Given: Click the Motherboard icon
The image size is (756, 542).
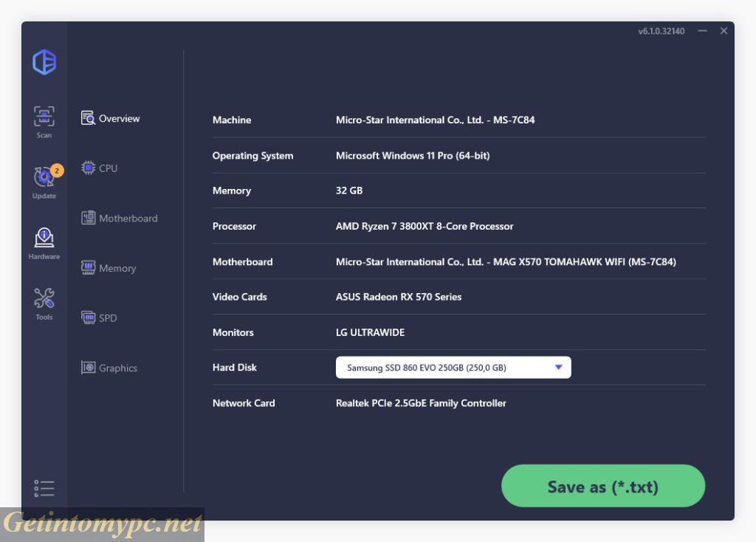Looking at the screenshot, I should point(88,218).
